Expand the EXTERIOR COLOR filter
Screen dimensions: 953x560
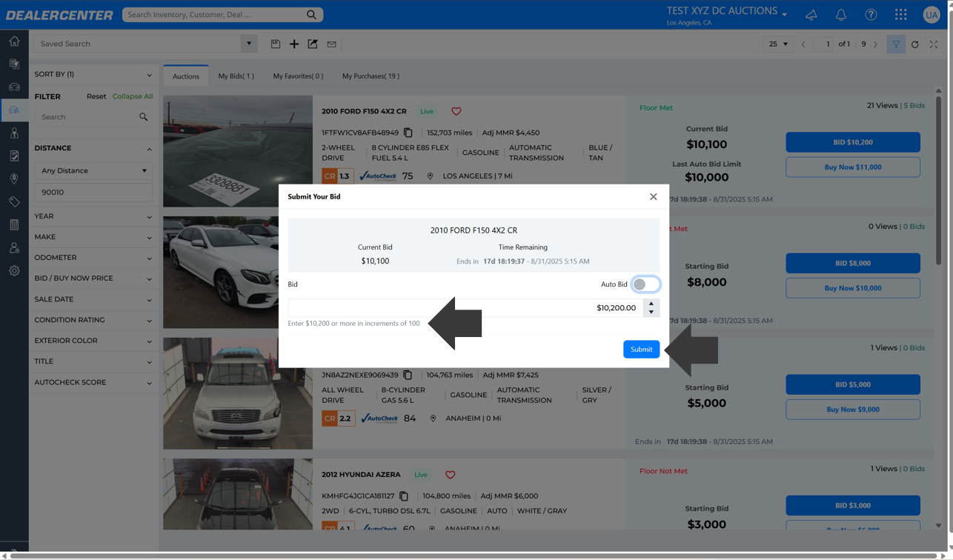[x=93, y=341]
